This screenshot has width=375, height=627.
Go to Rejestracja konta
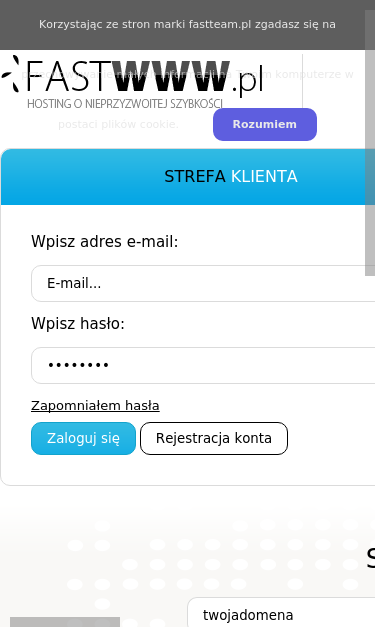click(x=214, y=438)
